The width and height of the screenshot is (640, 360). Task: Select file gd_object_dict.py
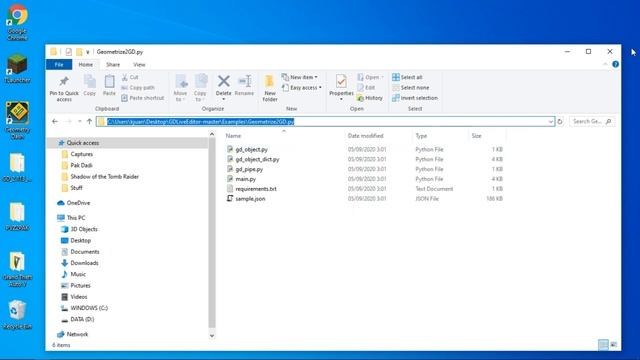click(x=257, y=159)
